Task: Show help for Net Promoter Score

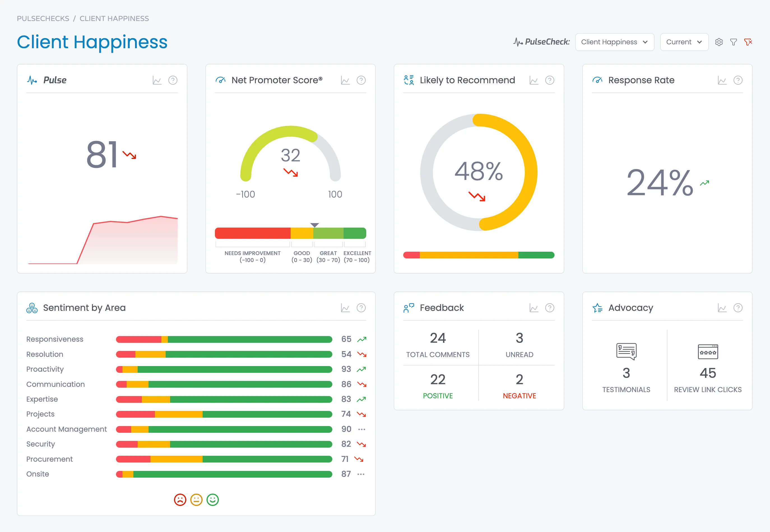Action: pyautogui.click(x=361, y=80)
